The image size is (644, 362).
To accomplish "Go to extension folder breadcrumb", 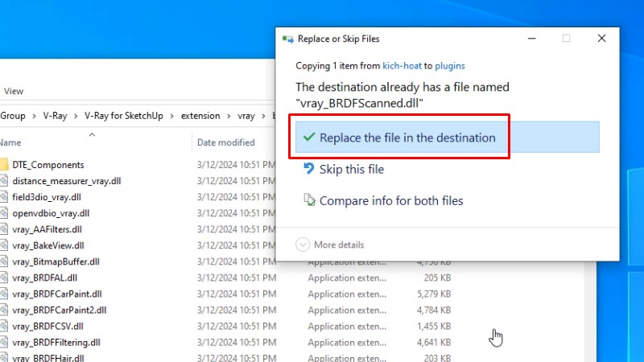I will click(200, 116).
